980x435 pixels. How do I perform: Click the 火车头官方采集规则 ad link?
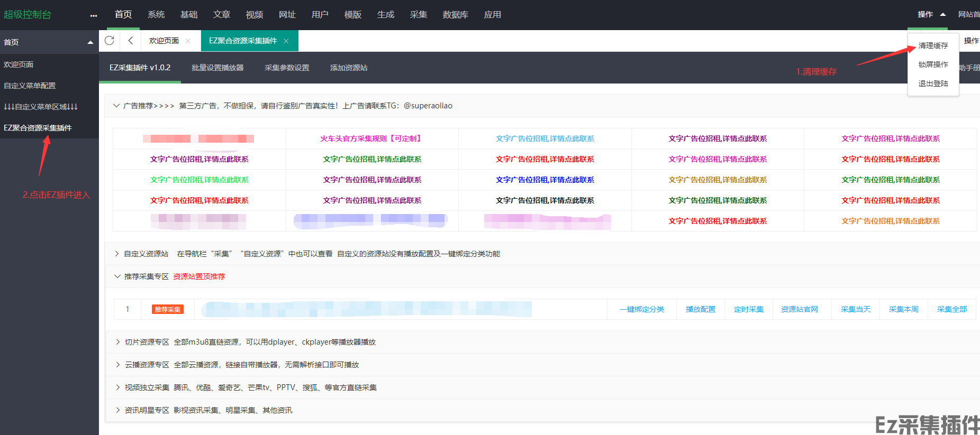click(372, 138)
